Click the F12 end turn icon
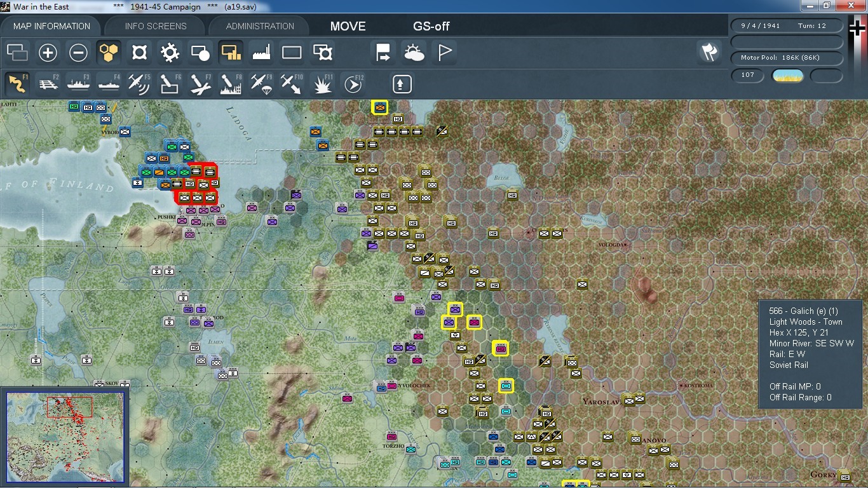 [353, 83]
